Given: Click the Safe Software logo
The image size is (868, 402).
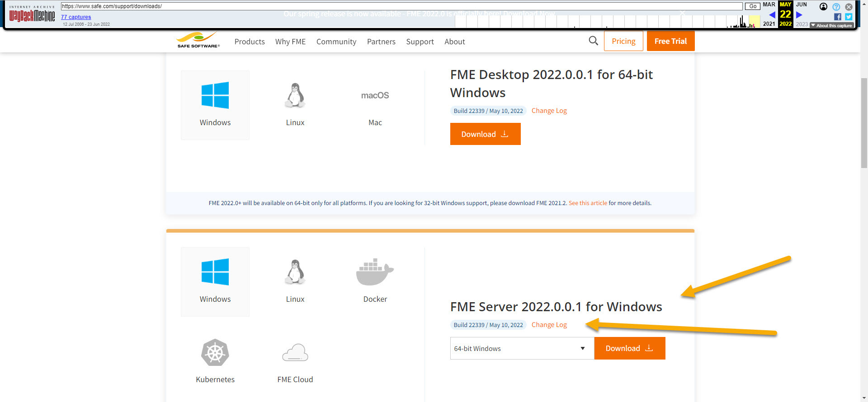Looking at the screenshot, I should (198, 40).
